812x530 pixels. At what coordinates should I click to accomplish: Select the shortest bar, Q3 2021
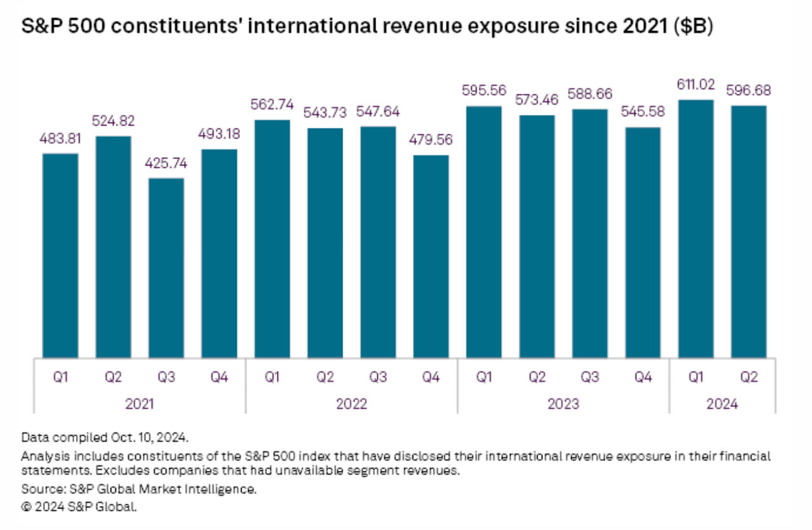pos(166,268)
